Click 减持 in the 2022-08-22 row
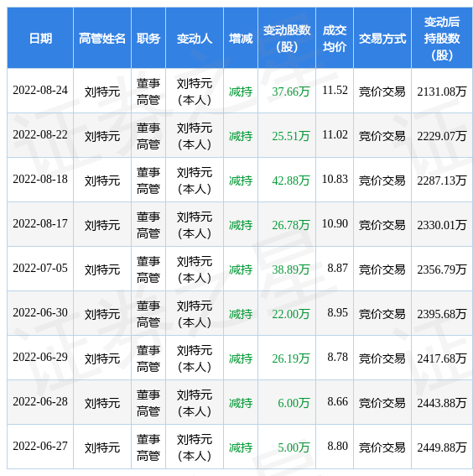The height and width of the screenshot is (476, 473). 241,136
